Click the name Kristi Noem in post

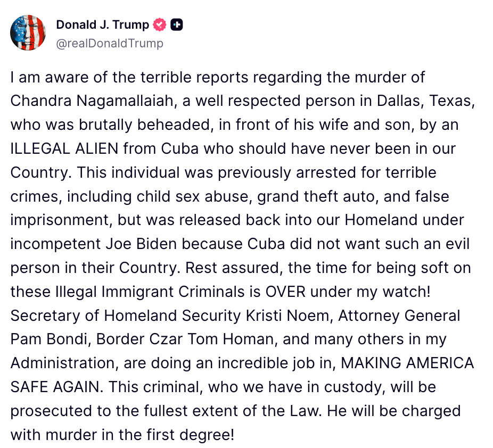(287, 316)
